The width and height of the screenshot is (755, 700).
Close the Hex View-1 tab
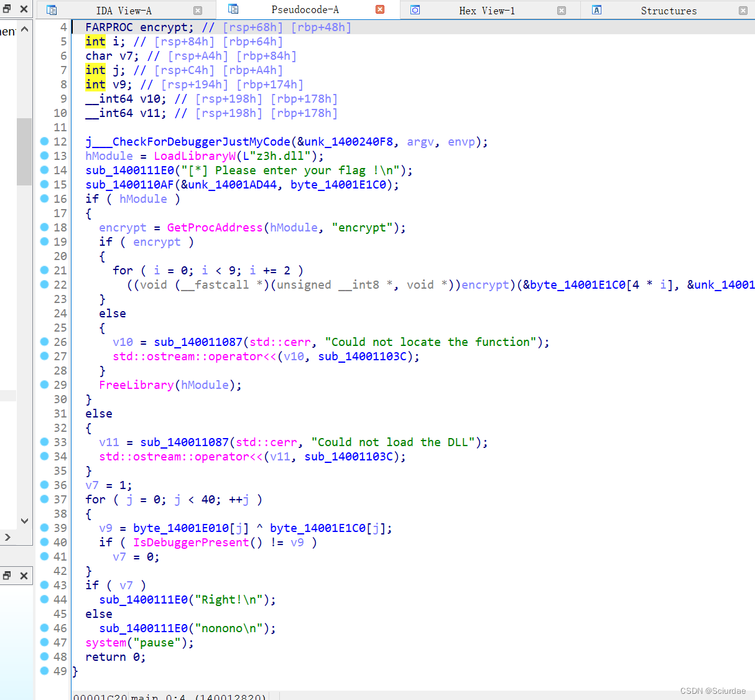point(562,11)
